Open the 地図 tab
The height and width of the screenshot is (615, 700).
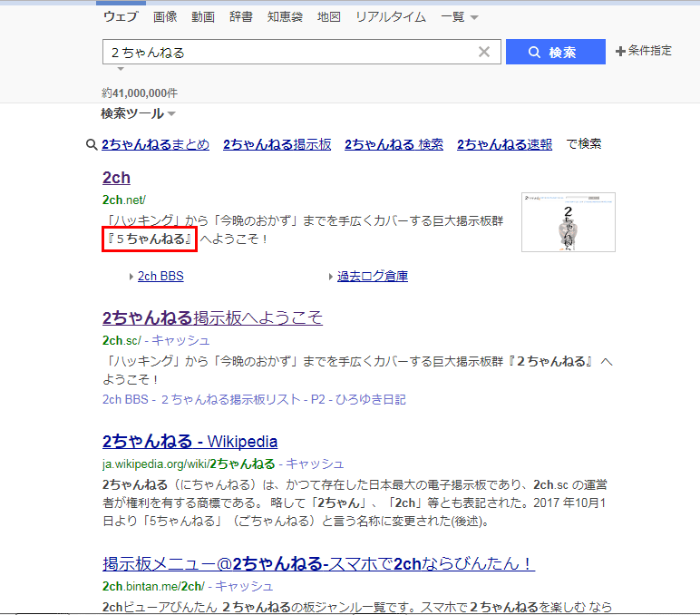point(328,17)
